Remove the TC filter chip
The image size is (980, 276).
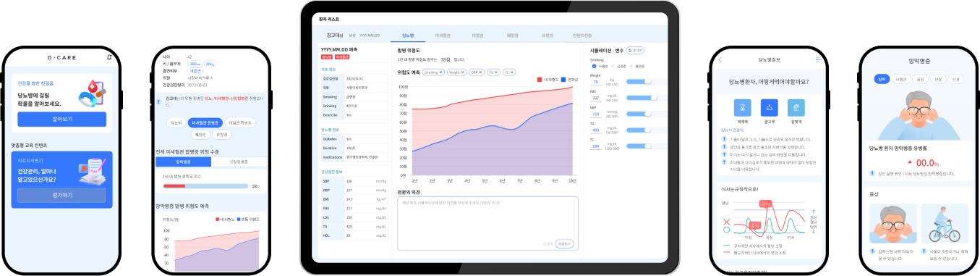click(511, 72)
